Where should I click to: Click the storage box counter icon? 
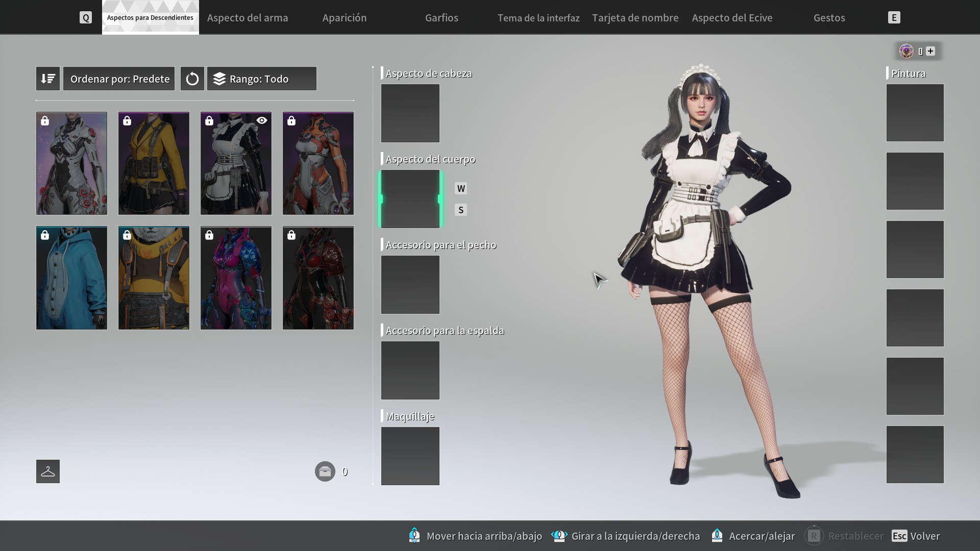325,471
